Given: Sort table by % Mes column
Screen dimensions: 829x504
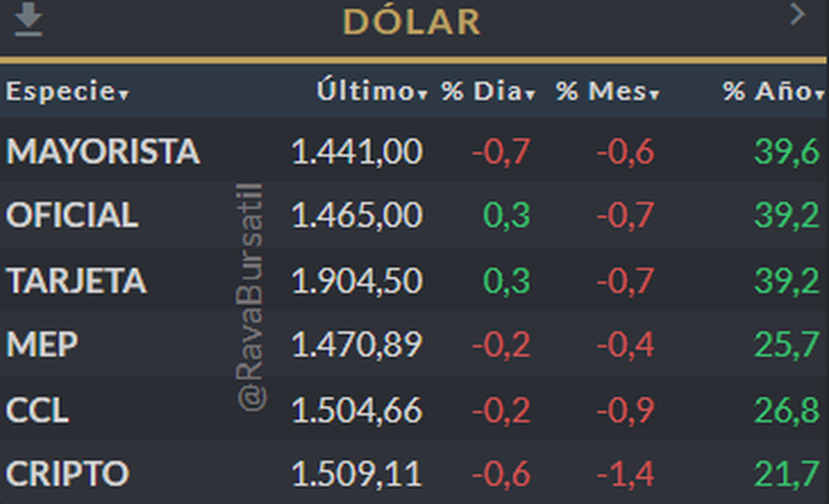Looking at the screenshot, I should point(607,92).
